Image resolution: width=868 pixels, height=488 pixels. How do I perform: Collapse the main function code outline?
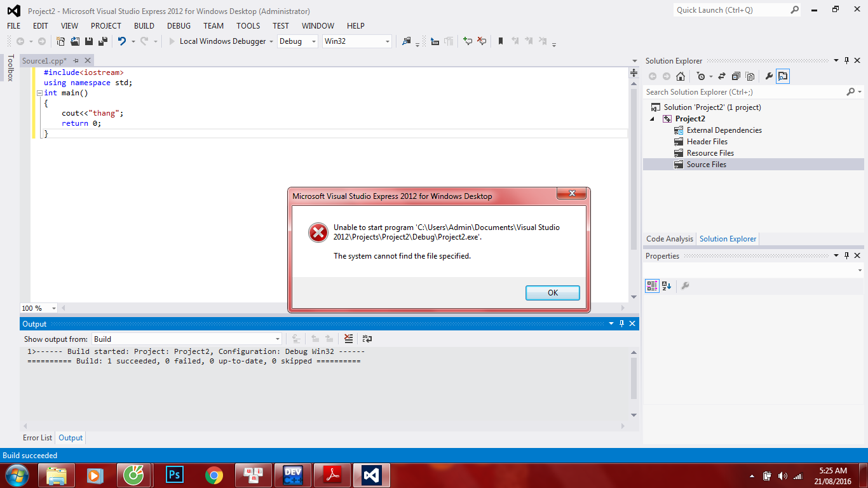tap(39, 93)
